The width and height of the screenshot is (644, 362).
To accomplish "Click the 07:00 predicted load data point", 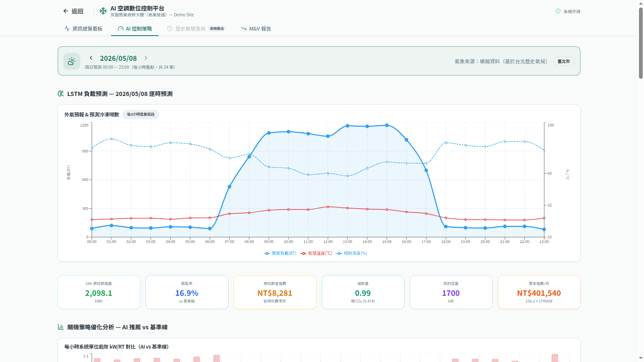I will pos(229,186).
